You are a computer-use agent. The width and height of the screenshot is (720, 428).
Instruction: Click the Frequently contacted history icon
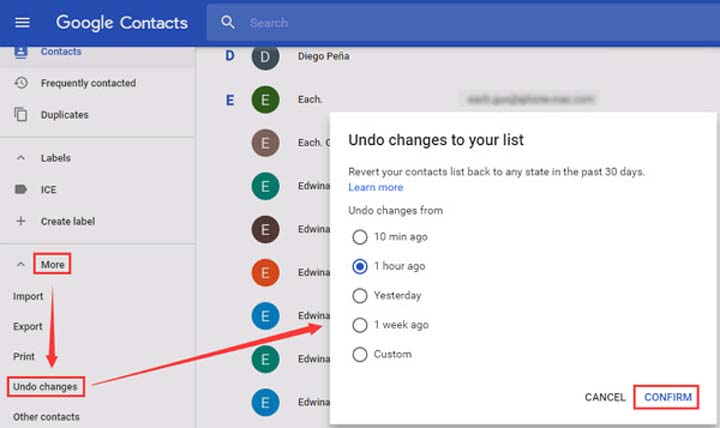tap(21, 83)
